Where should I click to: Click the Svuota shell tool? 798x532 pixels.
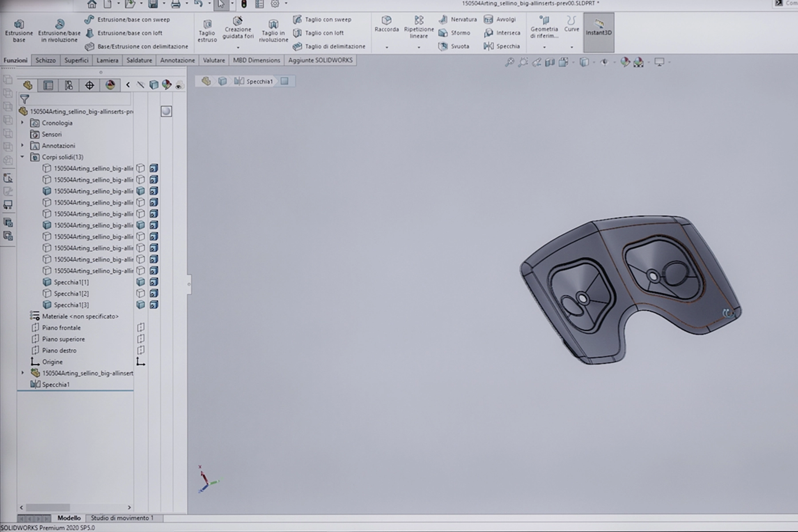[x=454, y=46]
